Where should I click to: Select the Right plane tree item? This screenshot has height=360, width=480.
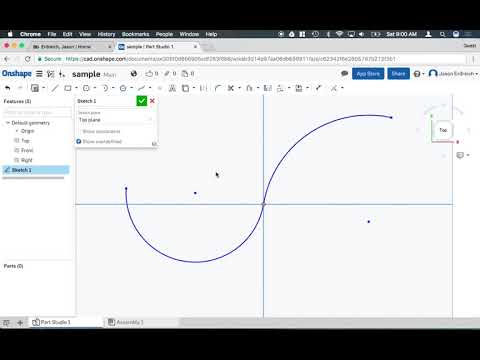tap(27, 160)
